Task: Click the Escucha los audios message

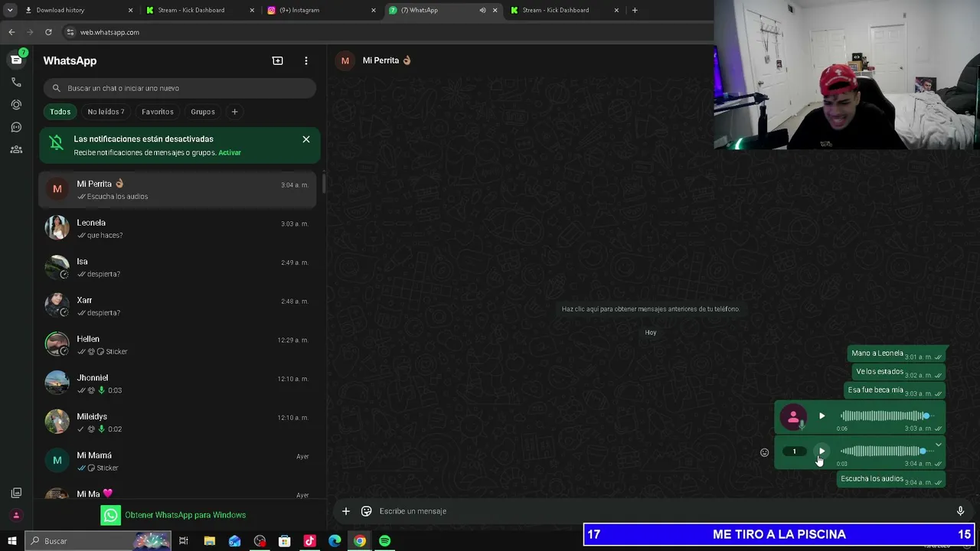Action: 891,479
